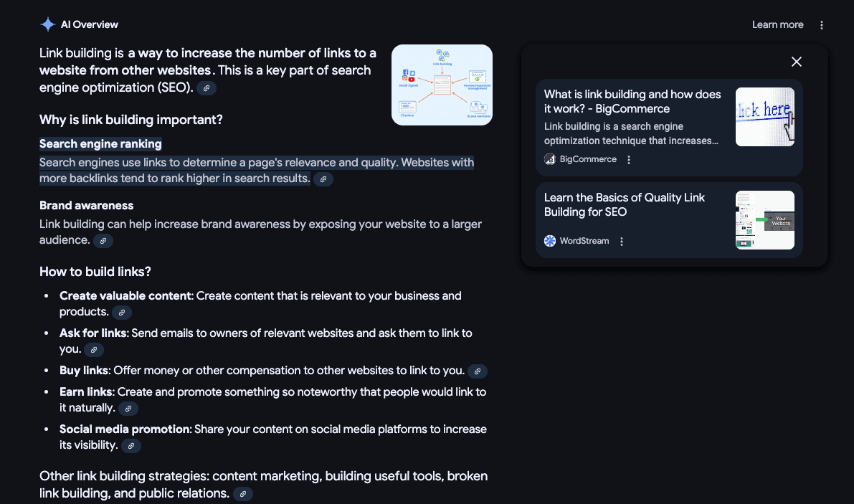Click link icon after Search engine ranking paragraph

click(323, 179)
